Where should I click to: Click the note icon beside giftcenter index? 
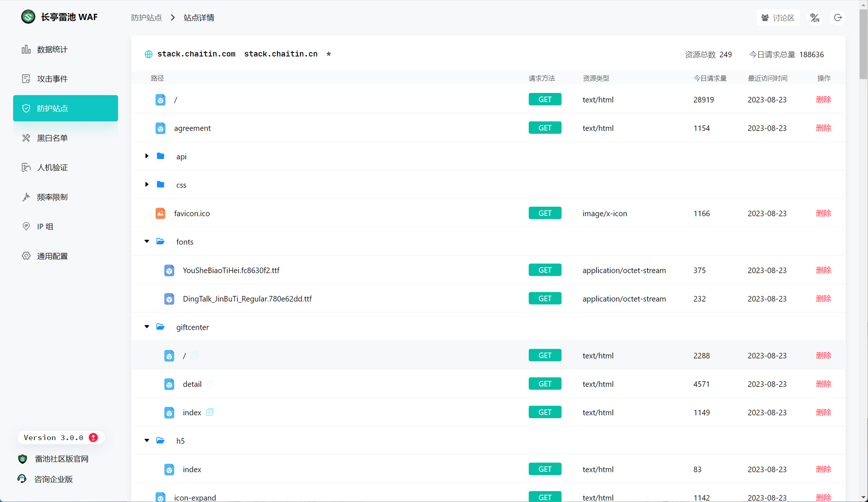[x=210, y=412]
